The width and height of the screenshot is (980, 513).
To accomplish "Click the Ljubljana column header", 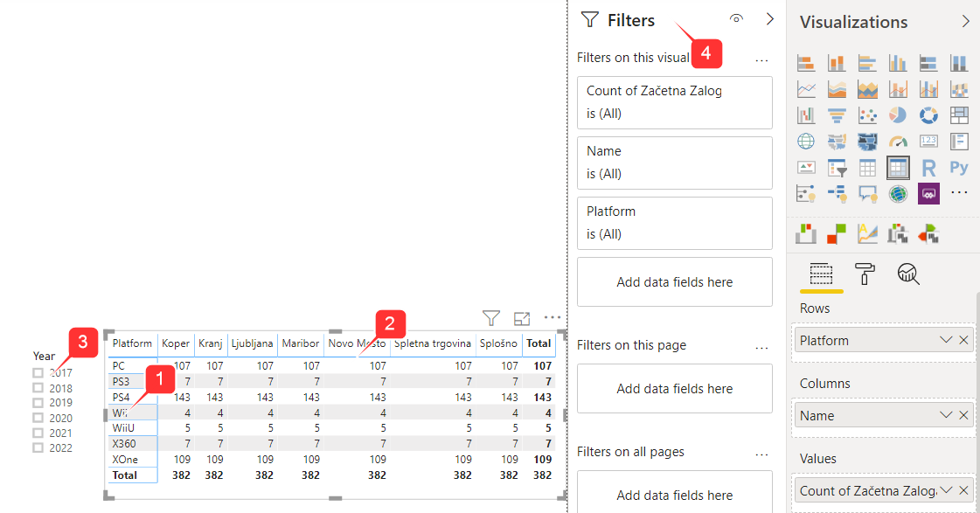I will 253,343.
